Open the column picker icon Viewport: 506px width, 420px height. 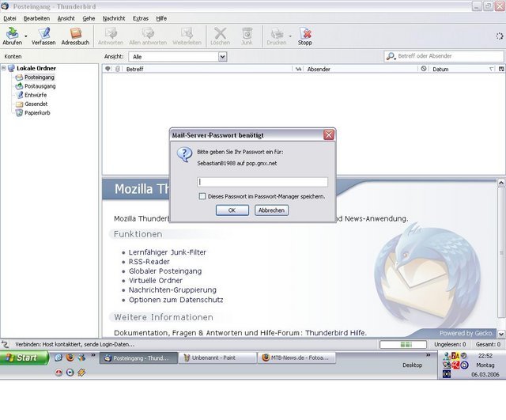[501, 69]
